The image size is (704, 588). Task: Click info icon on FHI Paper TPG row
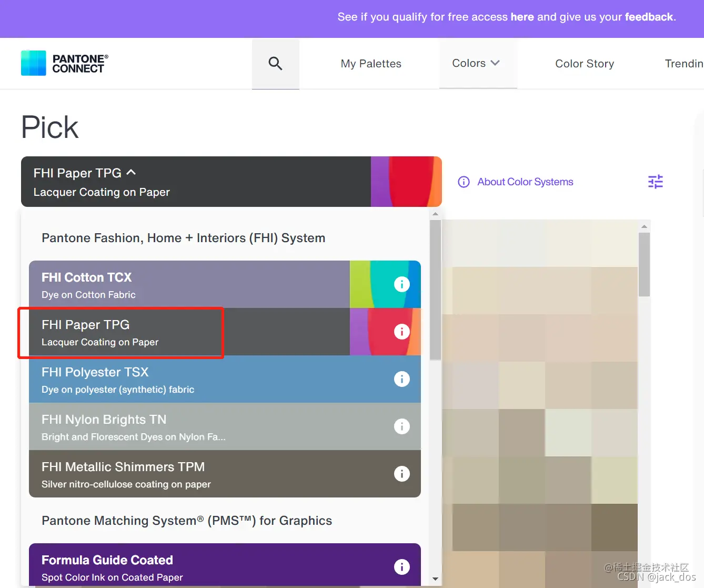[402, 332]
